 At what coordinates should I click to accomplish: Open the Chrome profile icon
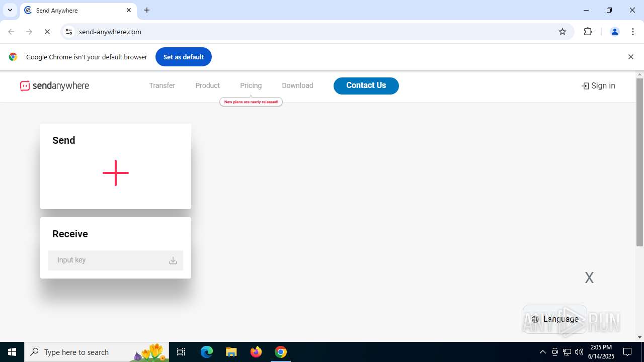point(614,32)
